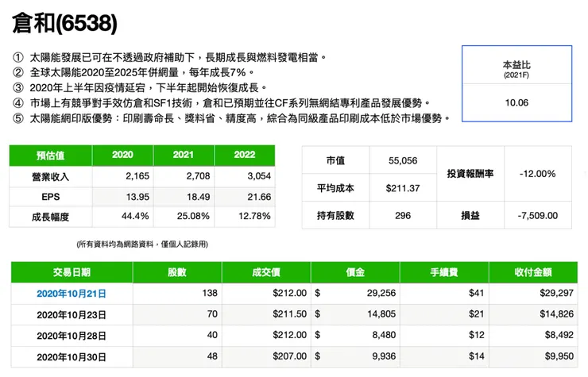Click the 收付金額 column header
588x377 pixels.
[533, 272]
